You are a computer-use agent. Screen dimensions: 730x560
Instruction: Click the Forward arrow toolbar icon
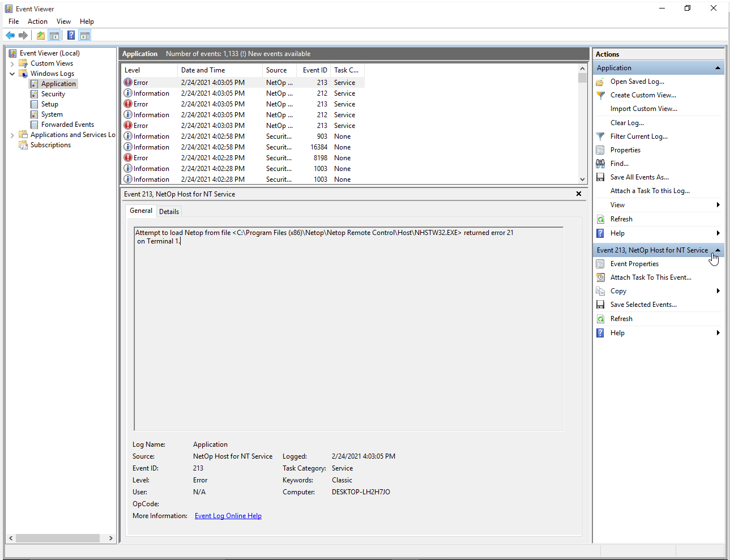point(23,36)
